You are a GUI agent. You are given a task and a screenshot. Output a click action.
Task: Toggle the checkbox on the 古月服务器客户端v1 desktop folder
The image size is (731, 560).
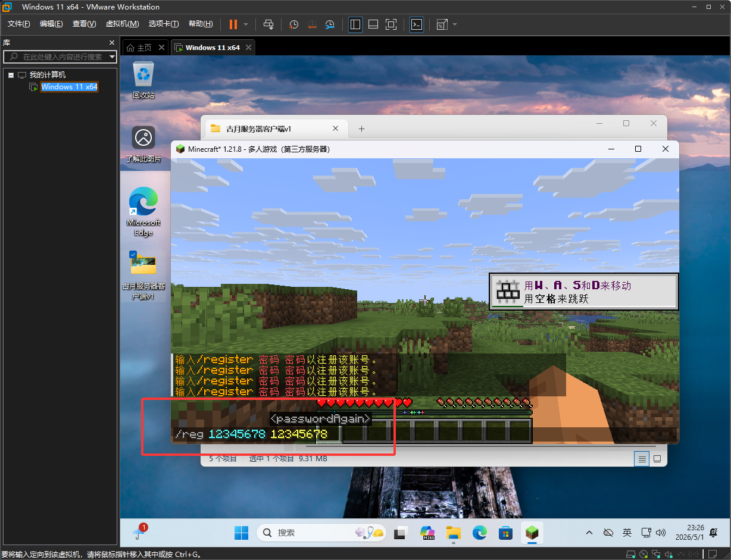click(133, 254)
